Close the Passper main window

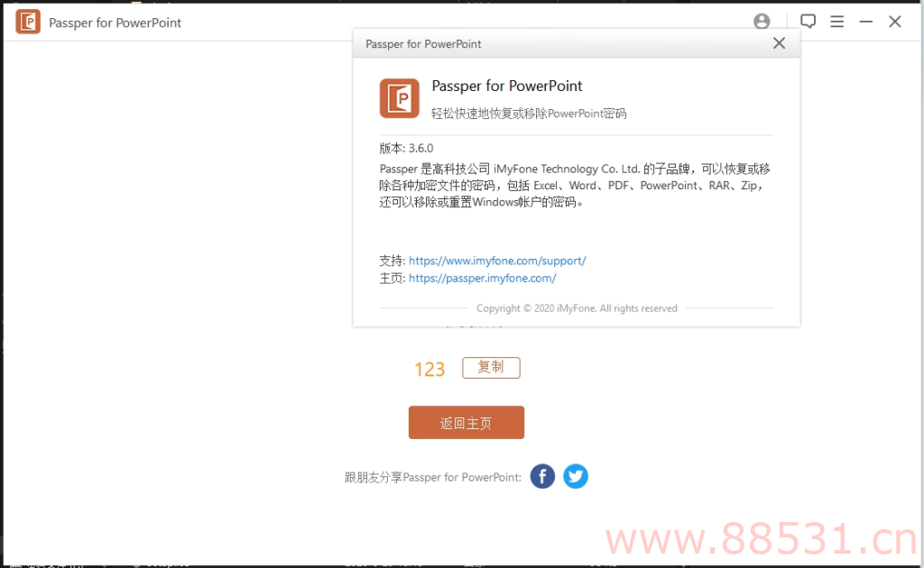coord(894,22)
